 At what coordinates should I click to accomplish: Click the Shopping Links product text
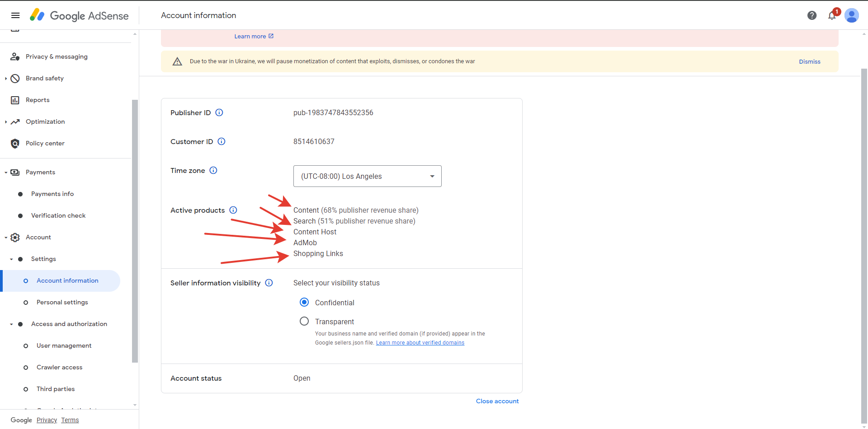click(x=318, y=253)
